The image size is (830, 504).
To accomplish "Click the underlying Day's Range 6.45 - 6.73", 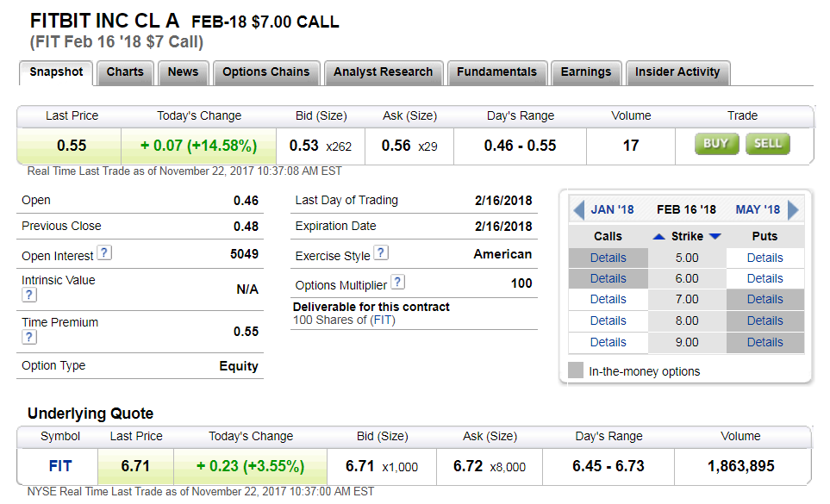I will pyautogui.click(x=608, y=466).
